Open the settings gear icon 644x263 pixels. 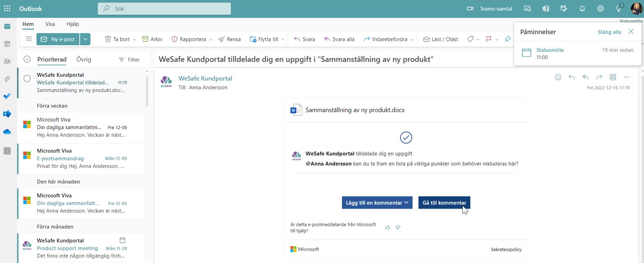coord(601,8)
